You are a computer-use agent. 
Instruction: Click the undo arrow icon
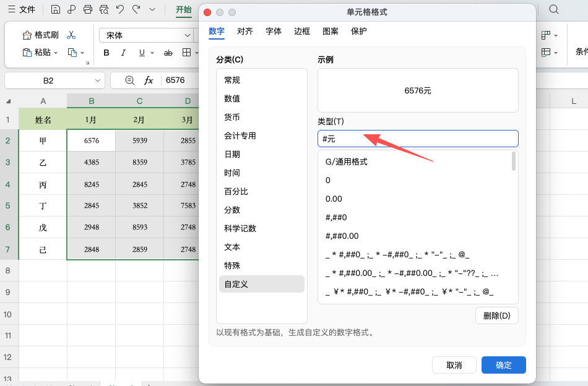(x=120, y=9)
